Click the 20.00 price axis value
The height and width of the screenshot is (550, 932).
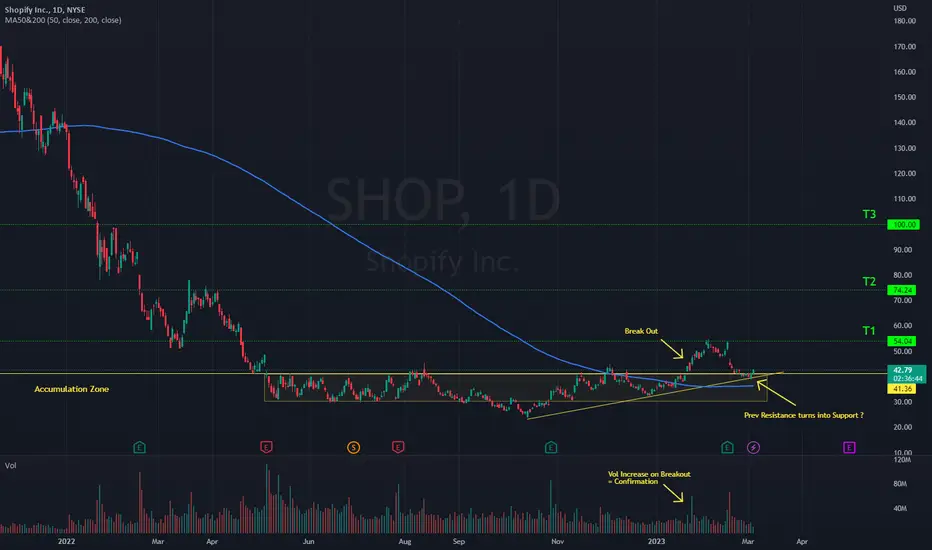[x=904, y=427]
